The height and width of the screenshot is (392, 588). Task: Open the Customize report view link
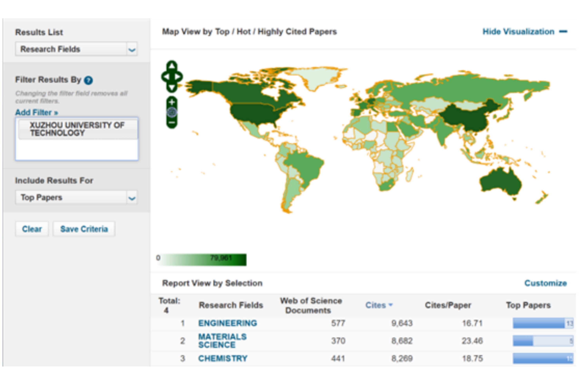tap(545, 283)
